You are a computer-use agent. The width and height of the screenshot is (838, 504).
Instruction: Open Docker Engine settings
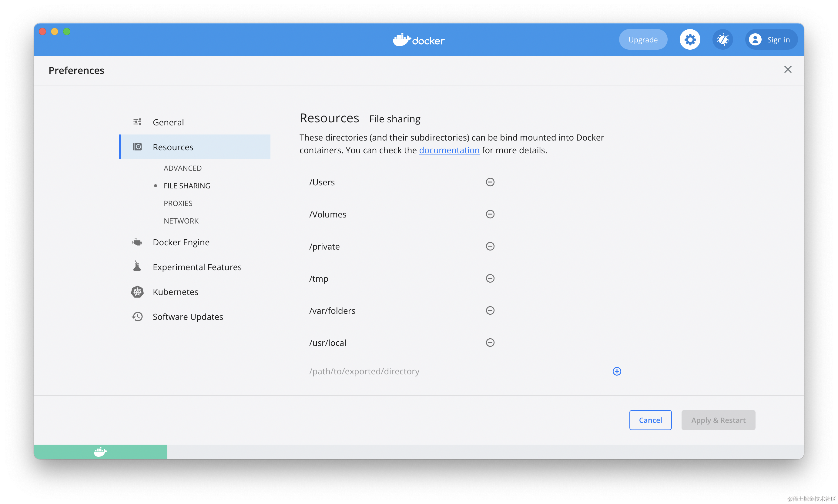coord(181,242)
